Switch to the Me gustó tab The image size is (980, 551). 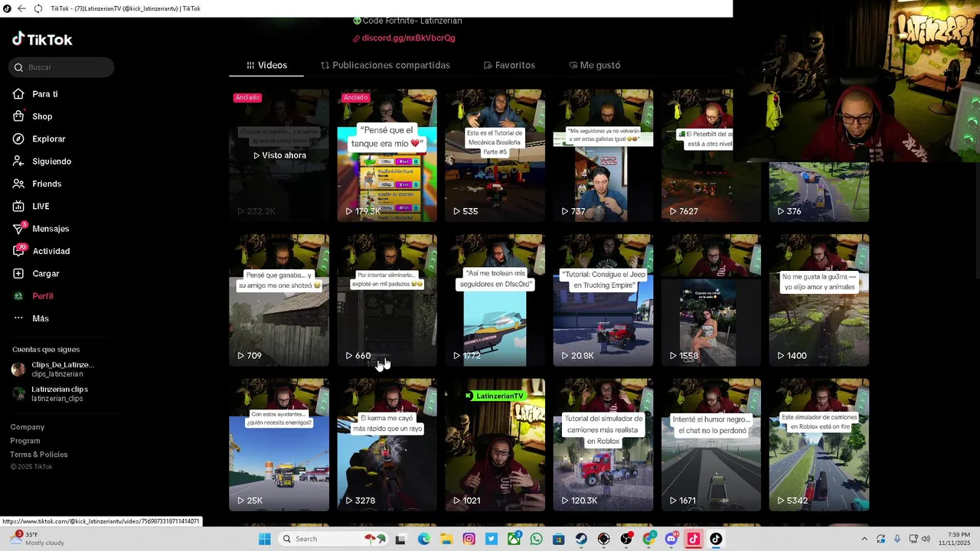coord(595,66)
